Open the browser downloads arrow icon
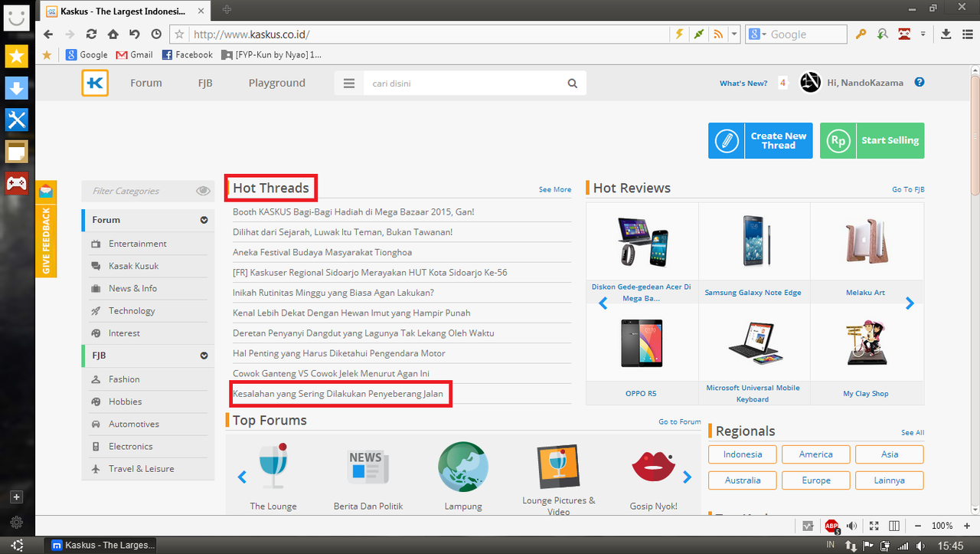980x554 pixels. pos(946,34)
